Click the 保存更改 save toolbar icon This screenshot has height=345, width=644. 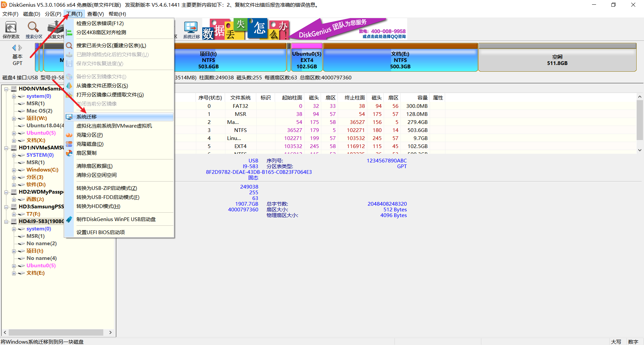click(x=11, y=30)
